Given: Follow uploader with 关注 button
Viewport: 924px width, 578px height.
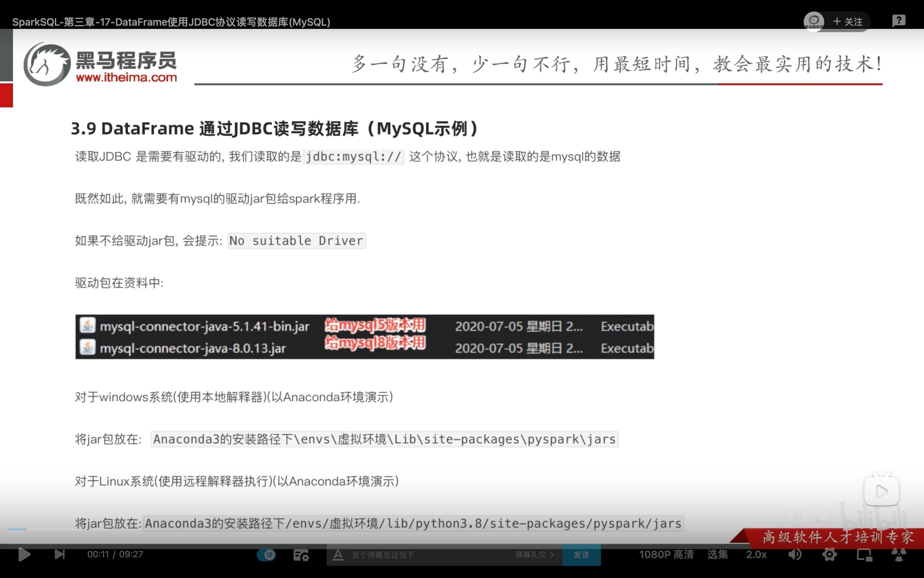Looking at the screenshot, I should [848, 22].
